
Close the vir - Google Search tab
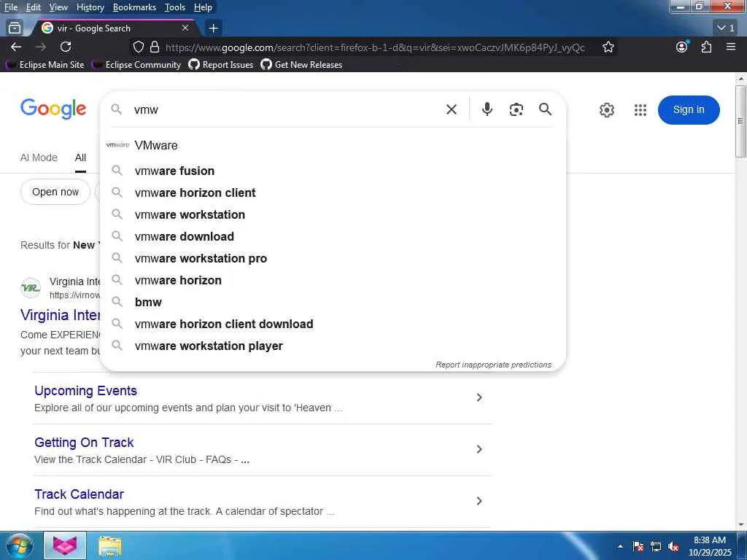pos(185,28)
